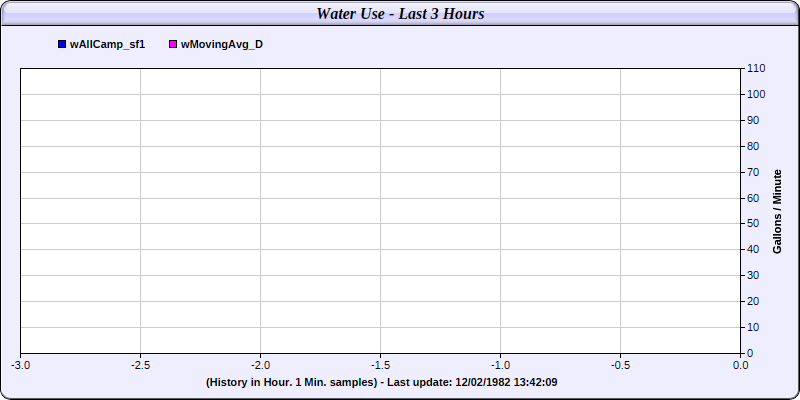Click the 70 y-axis tick label
Screen dimensions: 800x400
point(753,172)
